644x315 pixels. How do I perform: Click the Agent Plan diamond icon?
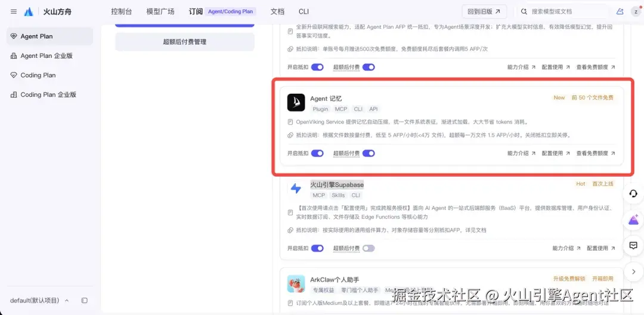[x=14, y=36]
